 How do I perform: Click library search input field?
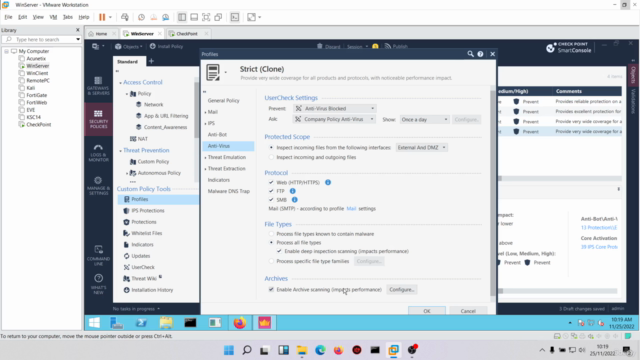click(x=42, y=40)
